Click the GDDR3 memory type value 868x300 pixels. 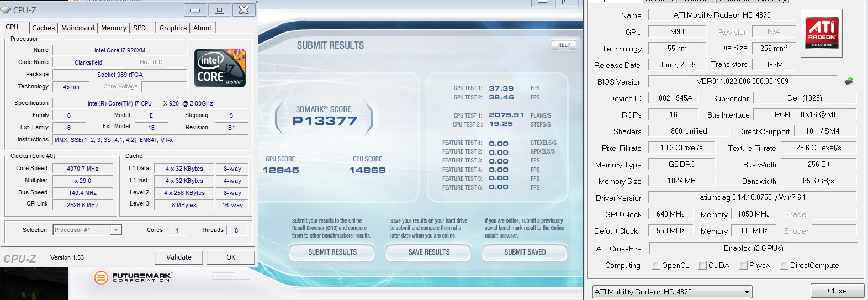pos(681,164)
